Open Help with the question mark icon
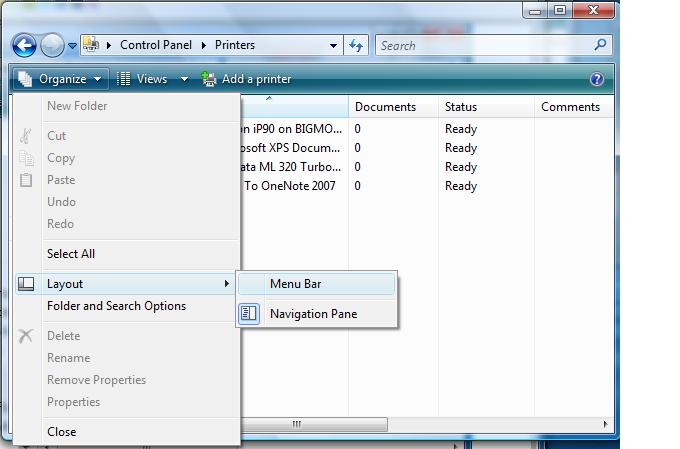680x449 pixels. (597, 79)
